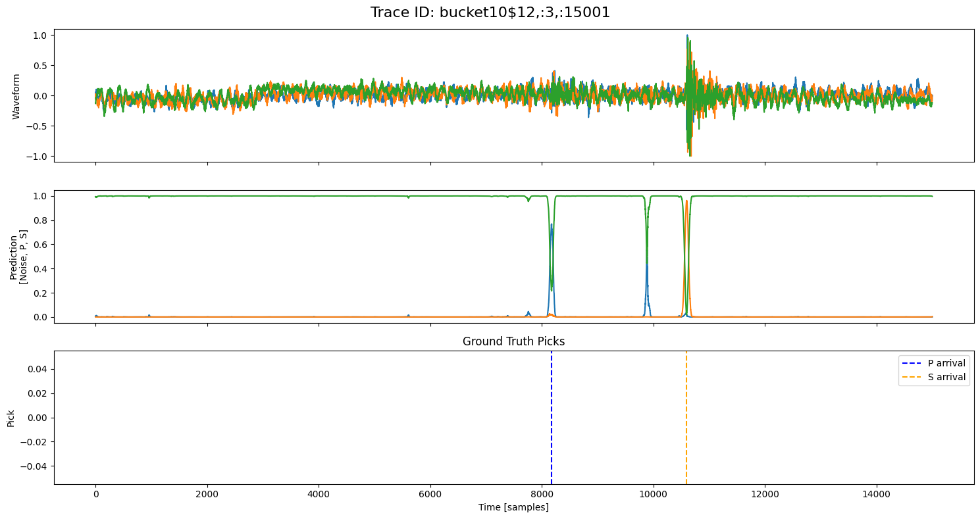Click the Pick y-axis label
980x519 pixels.
point(11,418)
